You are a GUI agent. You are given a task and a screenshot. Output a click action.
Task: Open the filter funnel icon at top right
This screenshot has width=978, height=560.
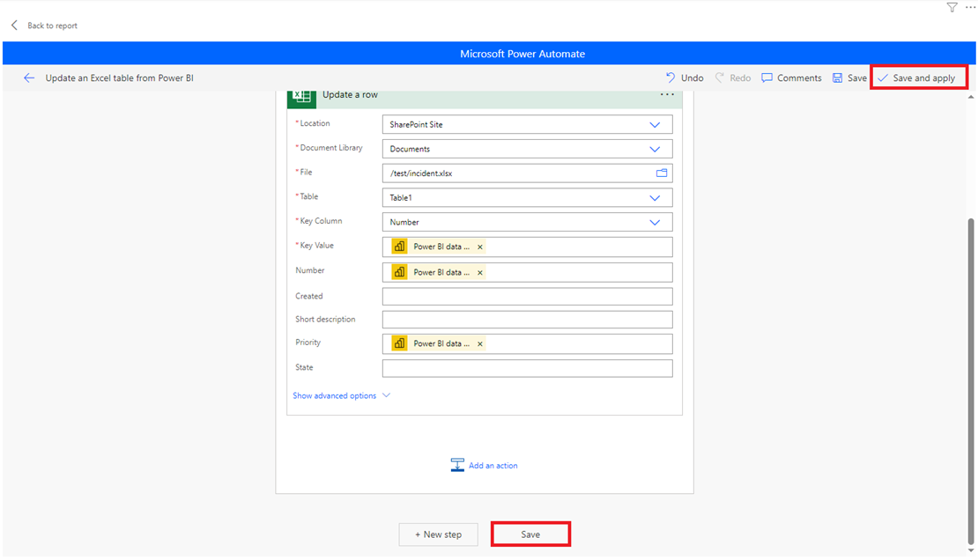(x=952, y=7)
